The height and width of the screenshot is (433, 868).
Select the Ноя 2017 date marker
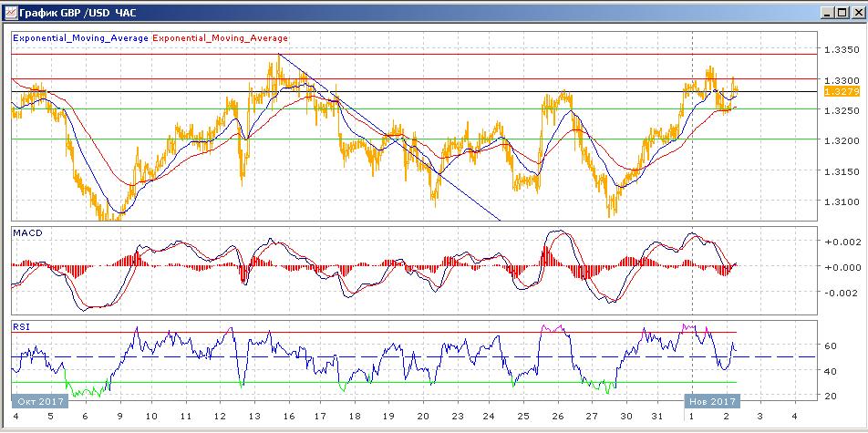point(712,400)
